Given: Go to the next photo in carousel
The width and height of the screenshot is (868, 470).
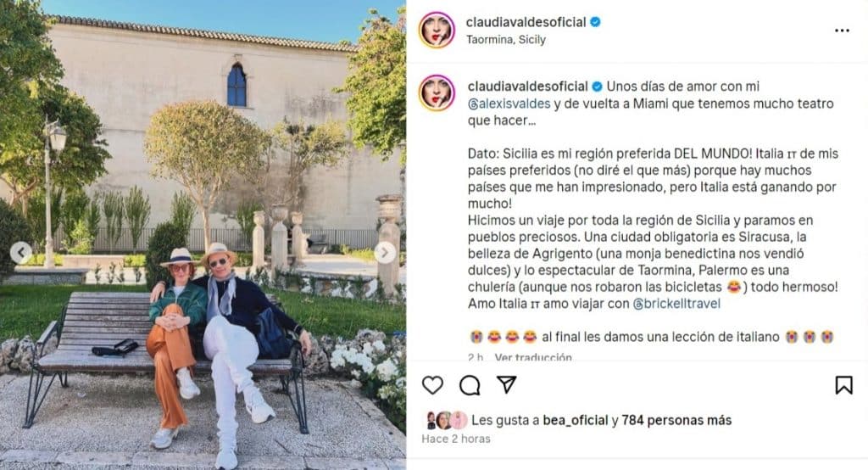Looking at the screenshot, I should click(385, 253).
